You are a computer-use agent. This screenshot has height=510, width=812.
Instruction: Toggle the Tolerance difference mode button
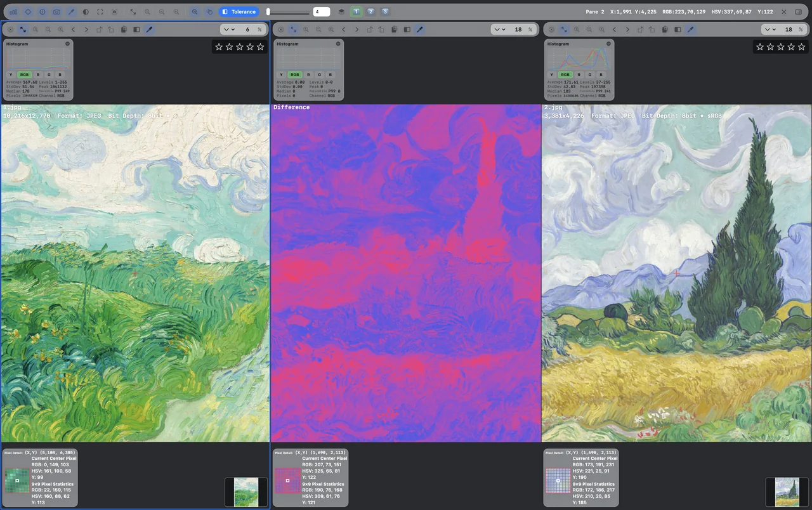pyautogui.click(x=239, y=12)
